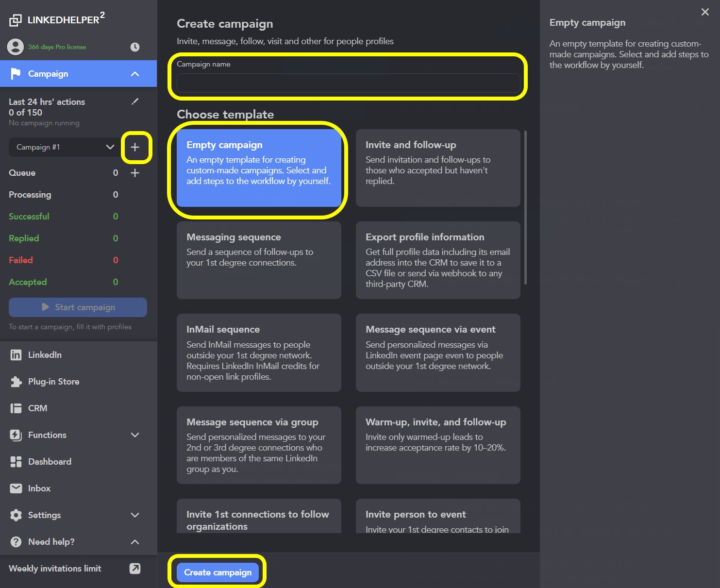720x588 pixels.
Task: Click the Need help question mark icon
Action: coord(16,542)
